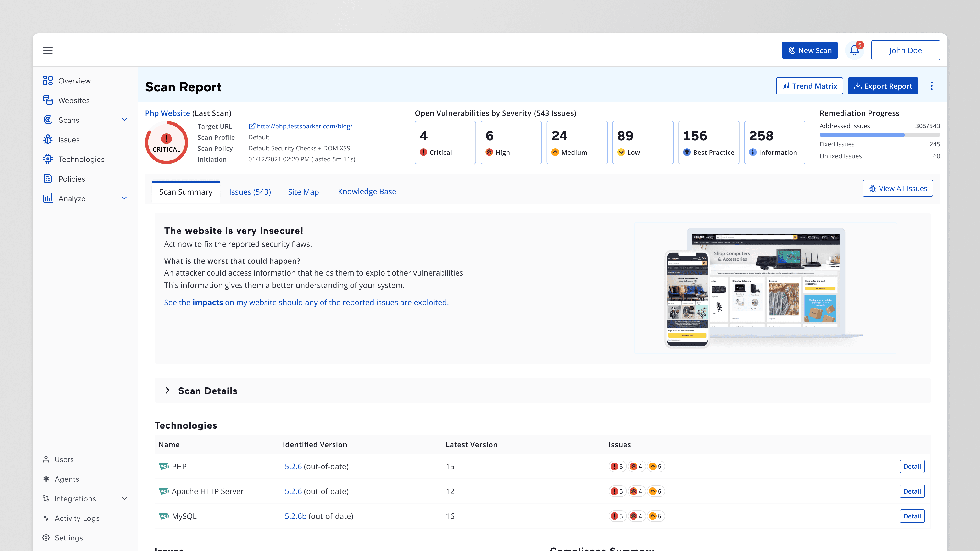980x551 pixels.
Task: Click the Overview grid icon in sidebar
Action: coord(48,81)
